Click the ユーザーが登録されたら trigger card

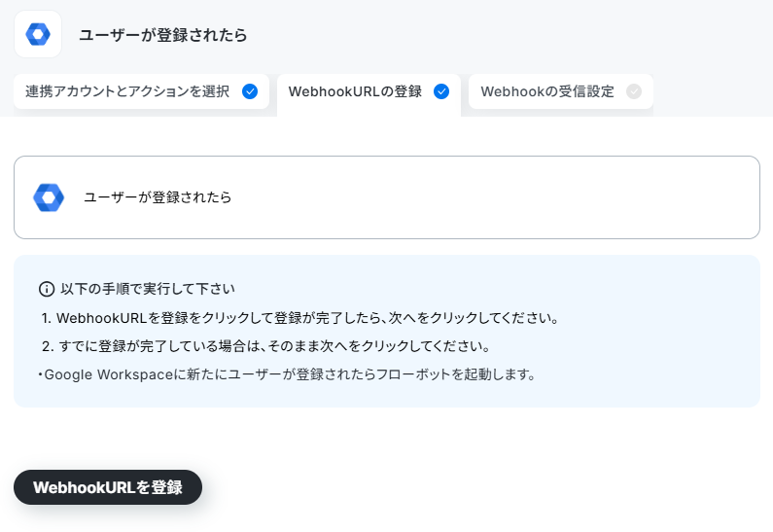click(387, 197)
